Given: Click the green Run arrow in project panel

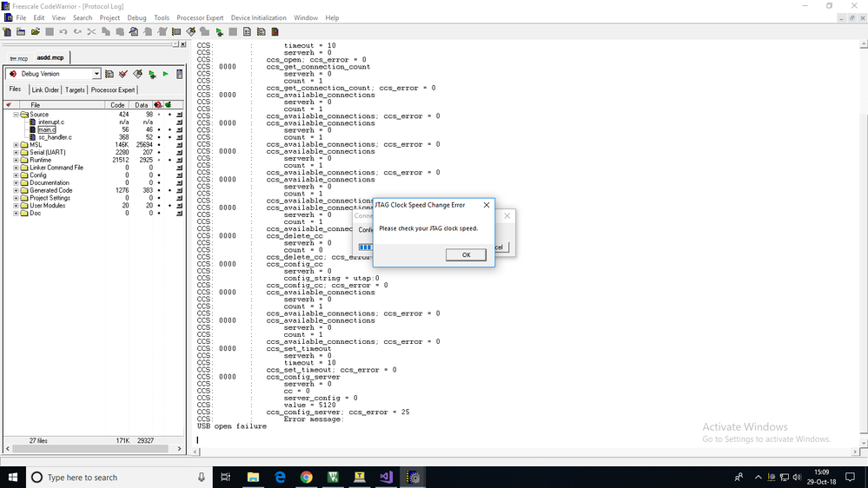Looking at the screenshot, I should (x=165, y=74).
